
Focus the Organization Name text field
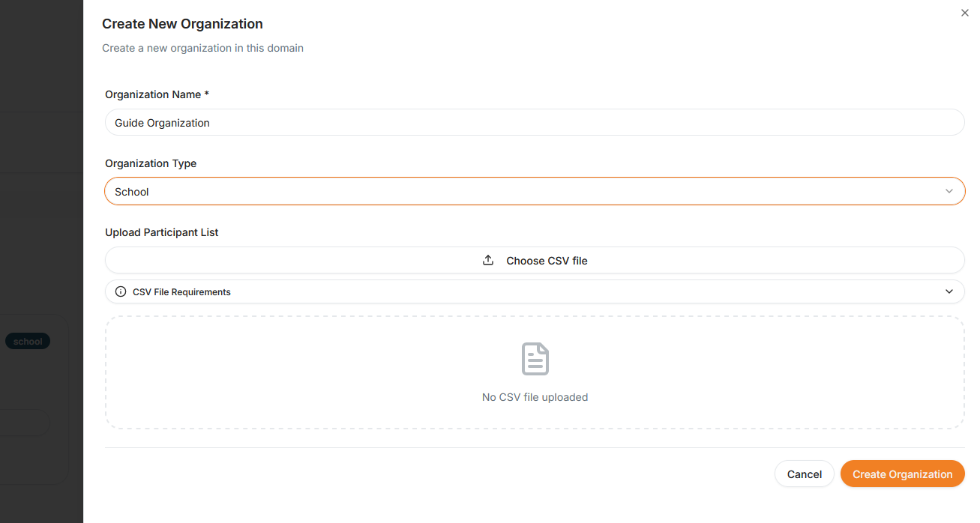point(534,122)
